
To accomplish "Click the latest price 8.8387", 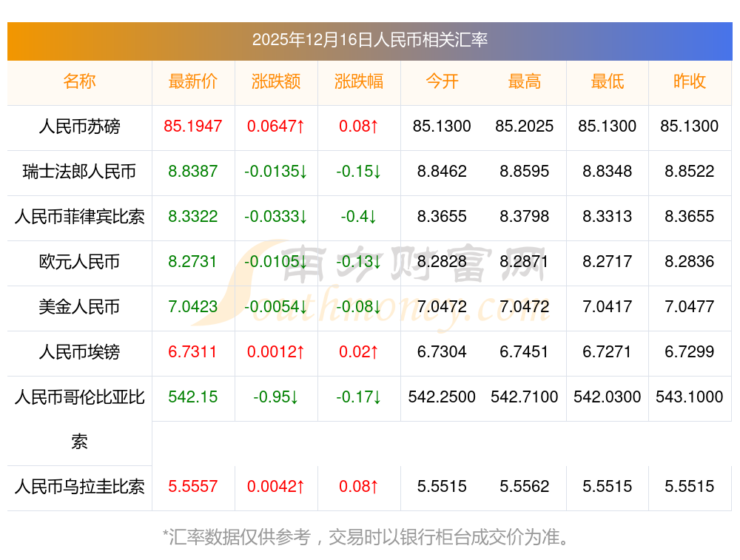I will pos(193,171).
